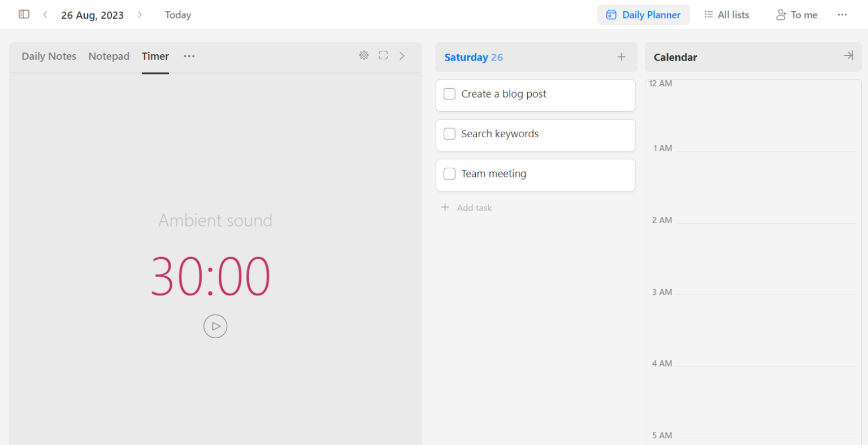Open the All lists view
868x445 pixels.
(727, 15)
